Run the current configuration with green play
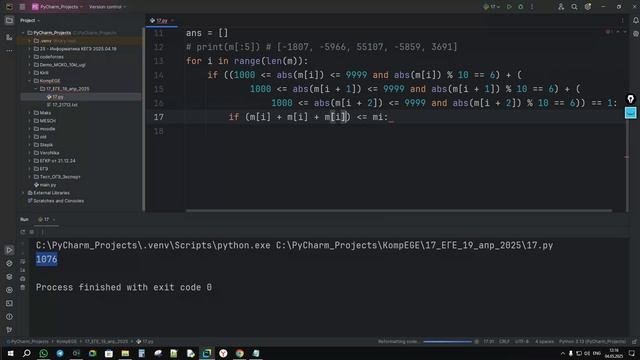640x360 pixels. pos(509,7)
